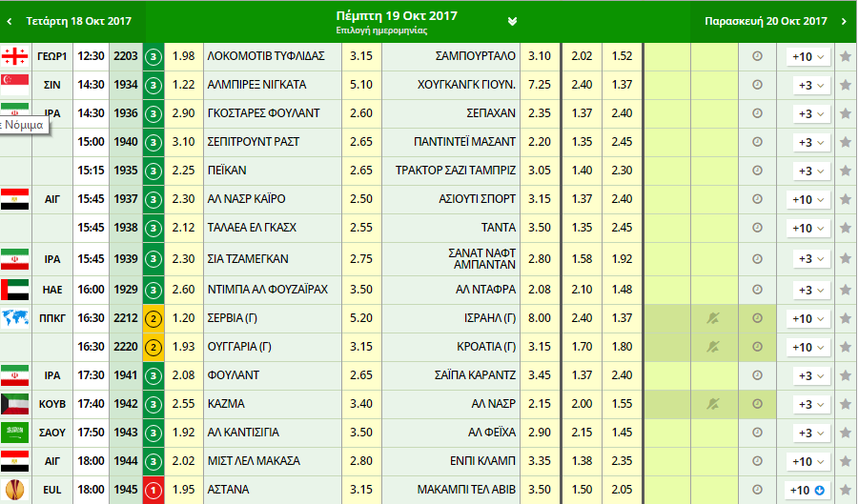This screenshot has height=504, width=859.
Task: Toggle muted bell for ΟΥΓΓΑΡΙΑ (Γ) match
Action: tap(712, 347)
